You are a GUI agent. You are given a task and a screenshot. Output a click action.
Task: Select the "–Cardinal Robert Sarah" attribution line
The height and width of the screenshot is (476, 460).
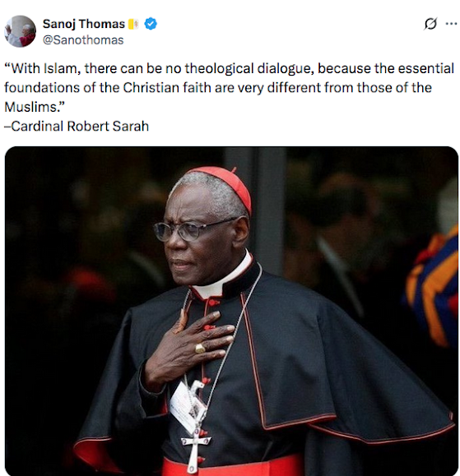click(77, 127)
